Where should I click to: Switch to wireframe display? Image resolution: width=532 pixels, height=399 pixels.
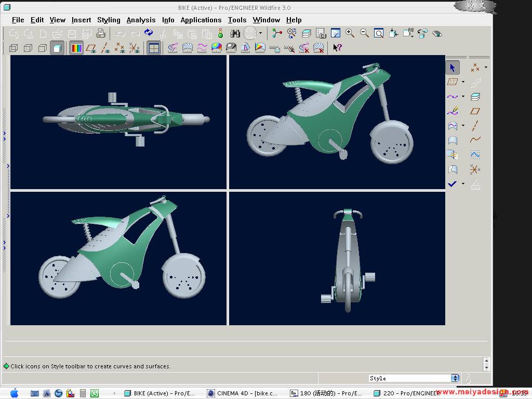[x=14, y=48]
